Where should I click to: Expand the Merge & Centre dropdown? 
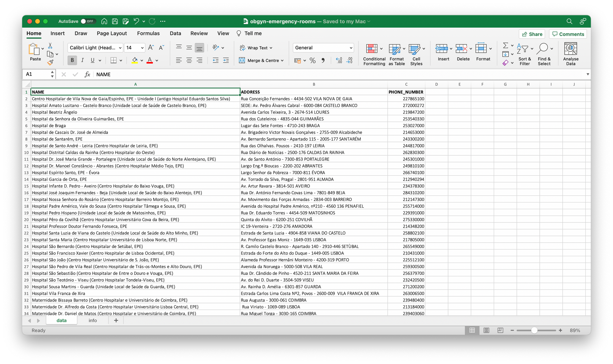[283, 60]
